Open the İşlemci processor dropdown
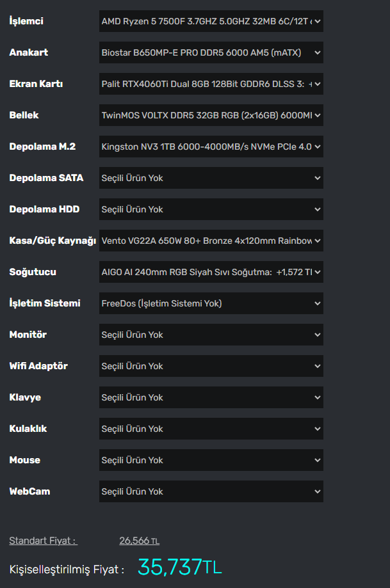This screenshot has height=588, width=390. tap(211, 21)
